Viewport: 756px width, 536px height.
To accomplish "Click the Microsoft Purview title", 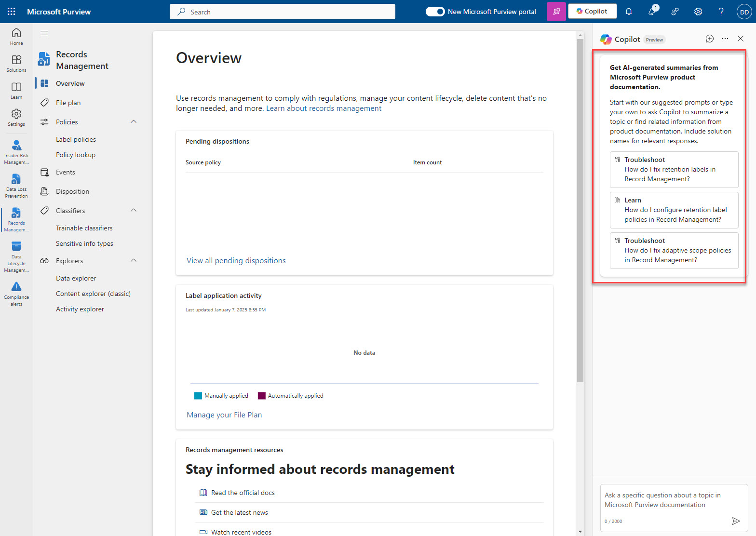I will tap(59, 12).
